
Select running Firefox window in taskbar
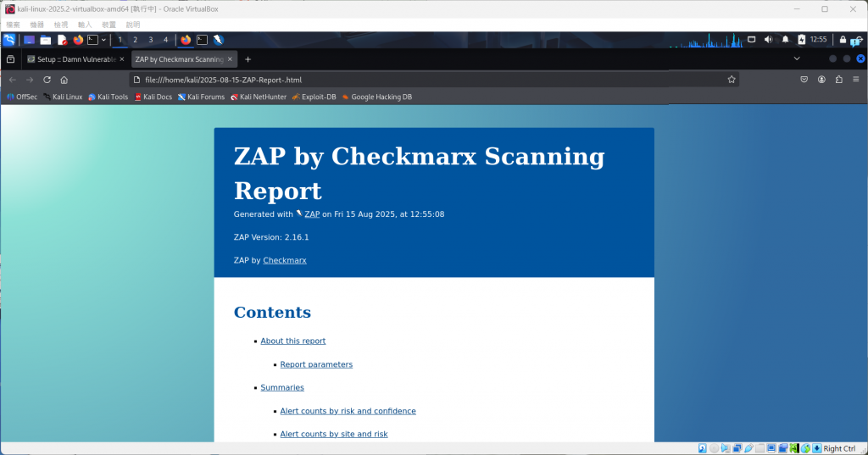(186, 40)
